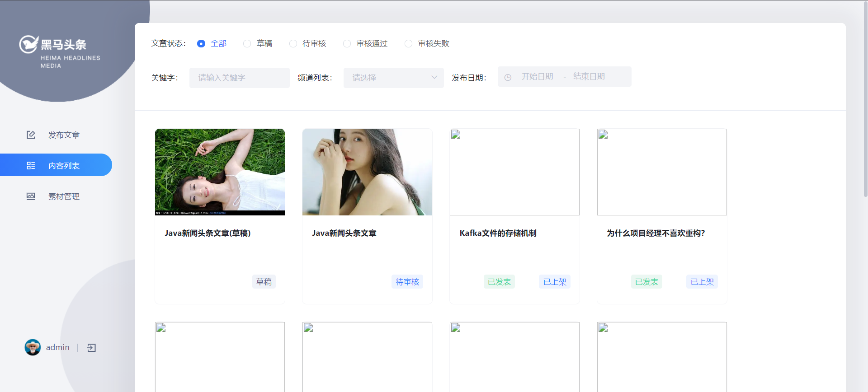Select the 审核通过 status radio button
The width and height of the screenshot is (868, 392).
pyautogui.click(x=347, y=43)
